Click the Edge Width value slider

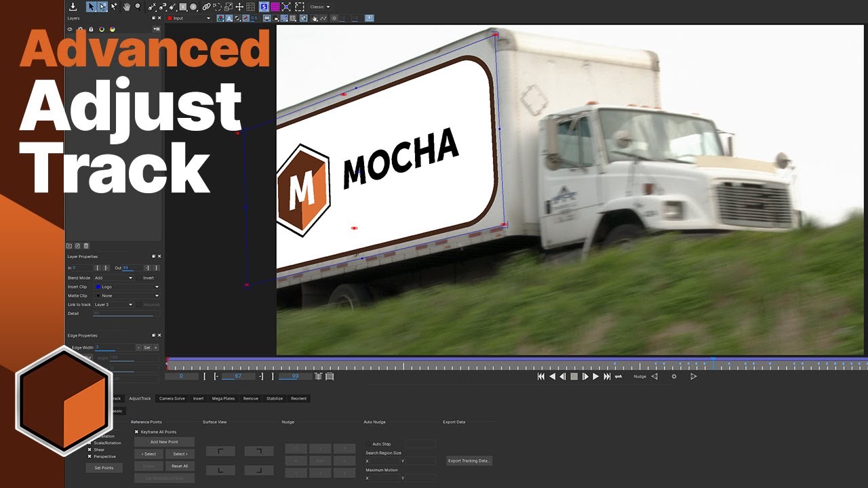(115, 348)
